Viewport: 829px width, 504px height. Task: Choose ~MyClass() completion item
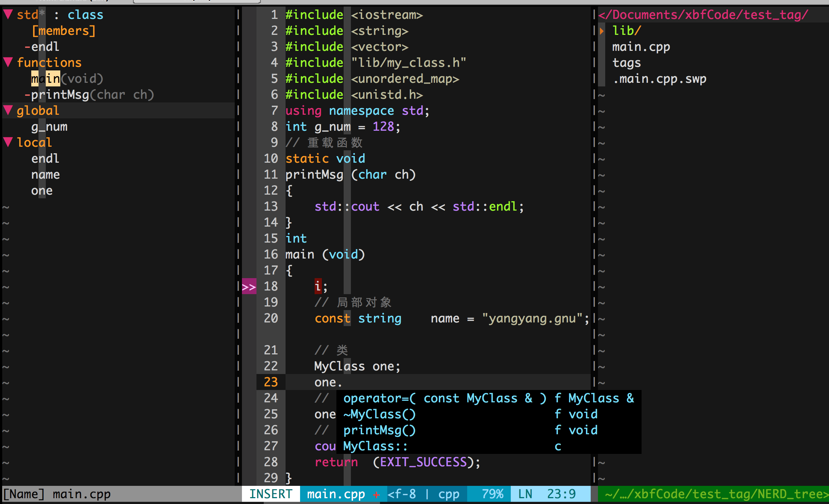[489, 414]
